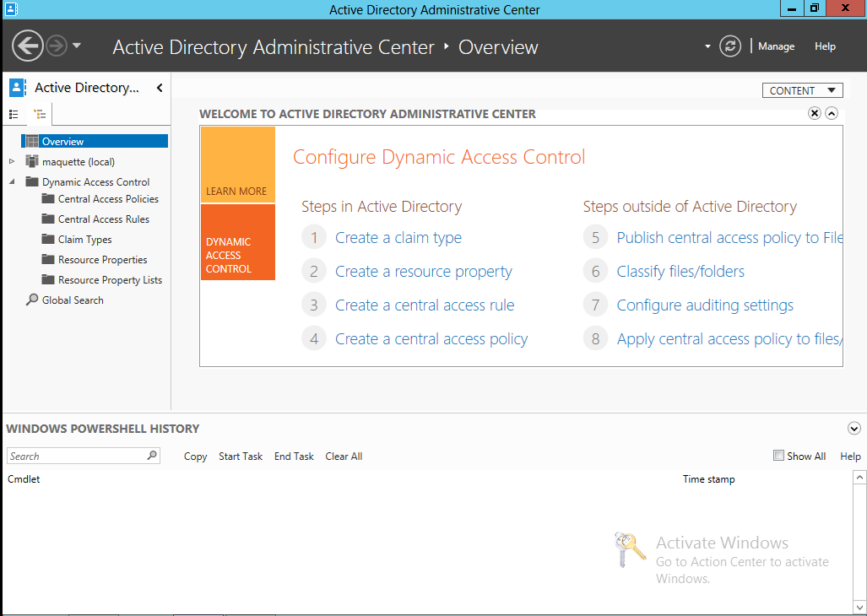Click Dynamic Access Control folder icon
This screenshot has width=867, height=616.
(32, 181)
